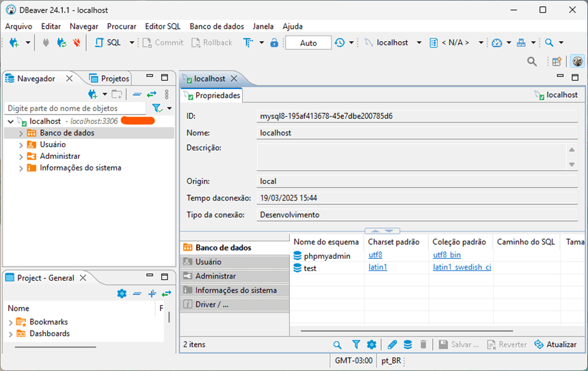Click the plus icon in Project panel
The image size is (588, 371).
coord(152,294)
